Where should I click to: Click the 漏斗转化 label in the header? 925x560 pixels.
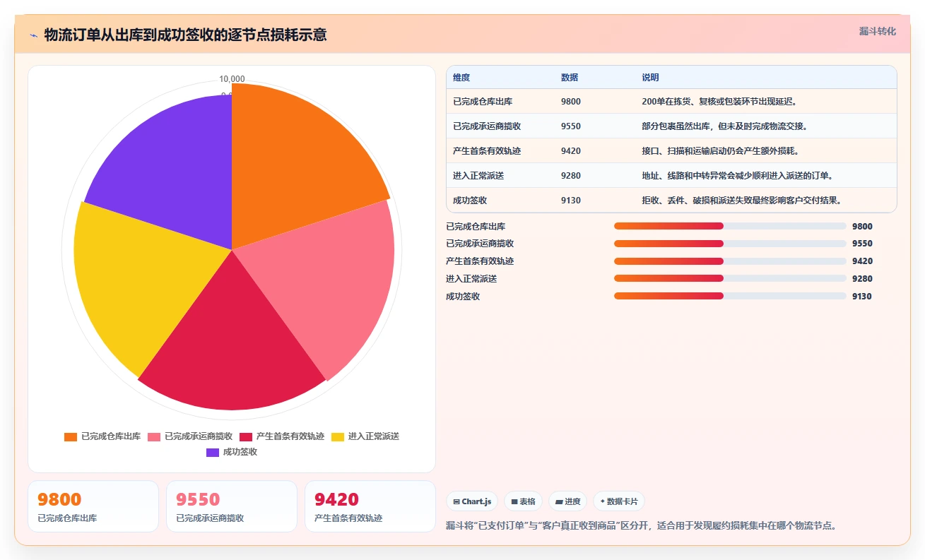click(x=877, y=31)
